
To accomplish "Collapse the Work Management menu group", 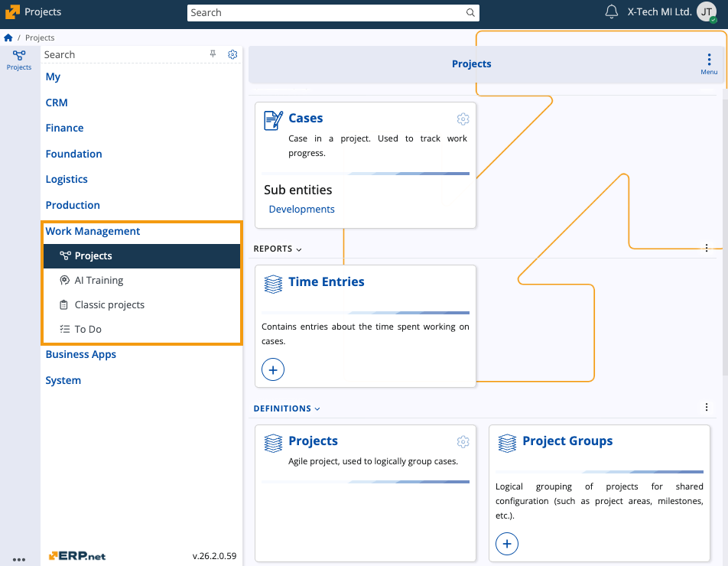I will [x=93, y=231].
